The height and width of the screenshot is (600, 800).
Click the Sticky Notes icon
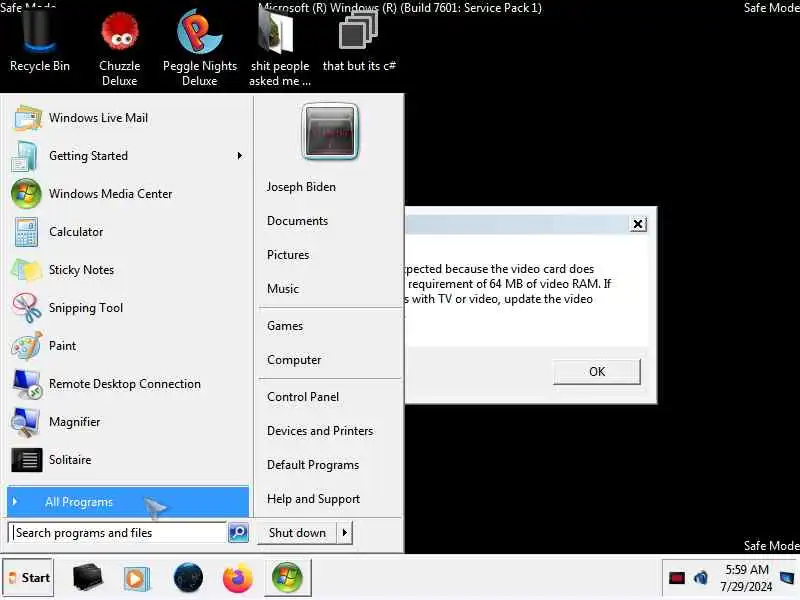[x=26, y=270]
